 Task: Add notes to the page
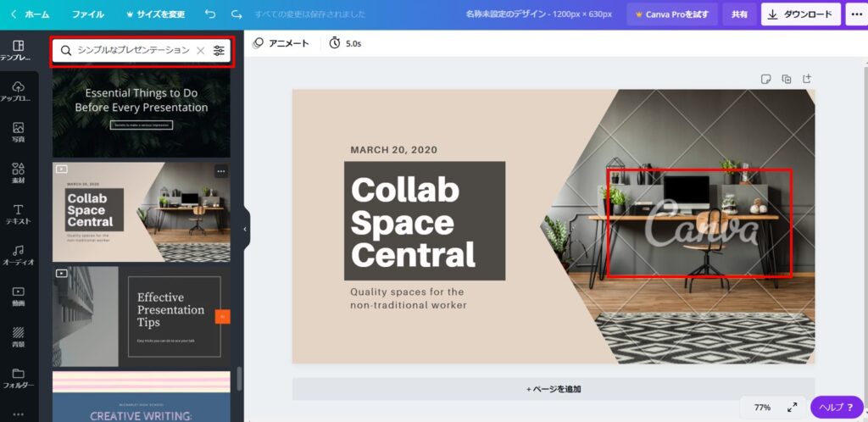(x=765, y=79)
